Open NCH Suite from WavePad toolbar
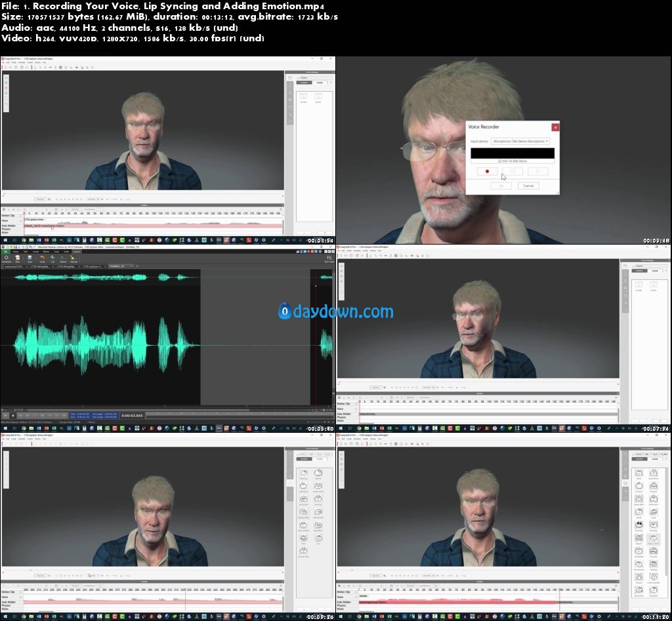The width and height of the screenshot is (672, 621). pos(329,258)
